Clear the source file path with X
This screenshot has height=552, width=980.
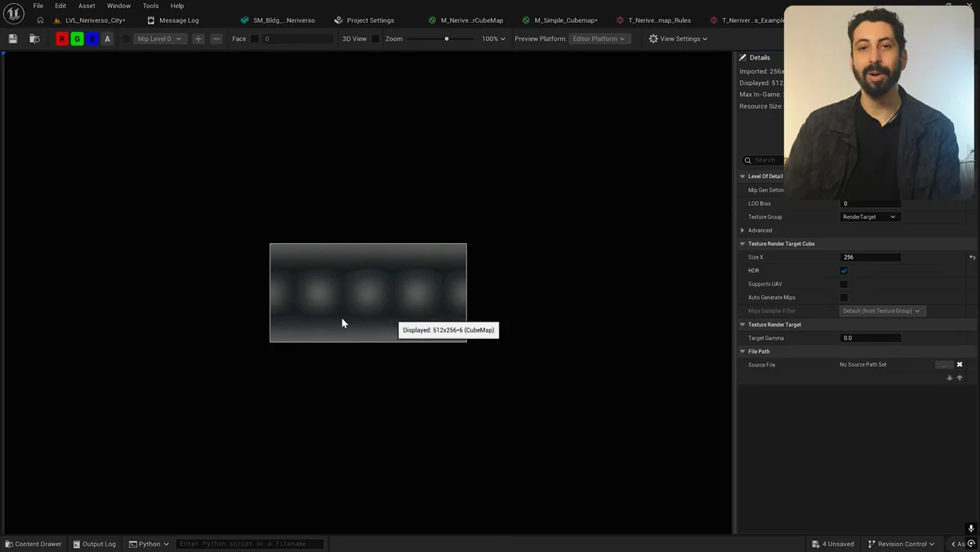point(960,365)
